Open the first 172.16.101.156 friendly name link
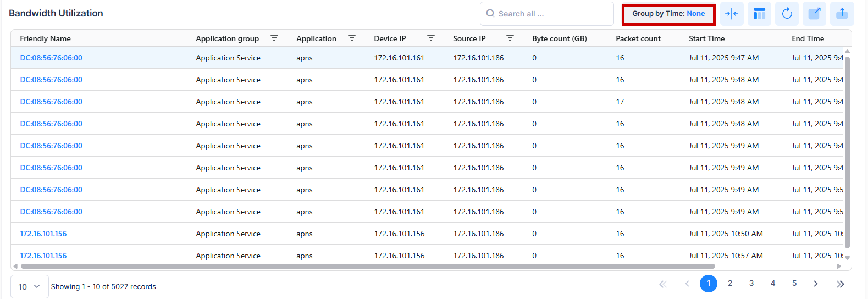Screen dimensions: 868x299 [43, 234]
